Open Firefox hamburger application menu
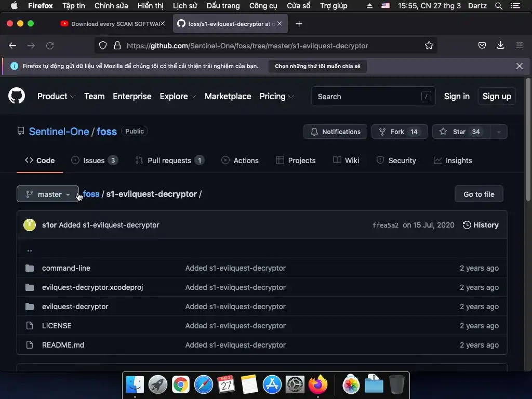Image resolution: width=532 pixels, height=399 pixels. pyautogui.click(x=520, y=46)
